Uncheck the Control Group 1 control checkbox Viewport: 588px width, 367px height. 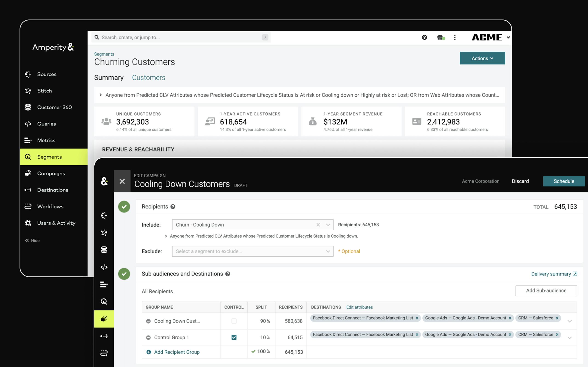(x=234, y=337)
